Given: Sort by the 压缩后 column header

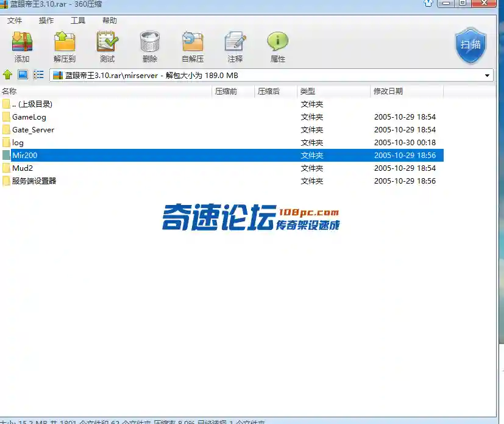Looking at the screenshot, I should [x=275, y=92].
